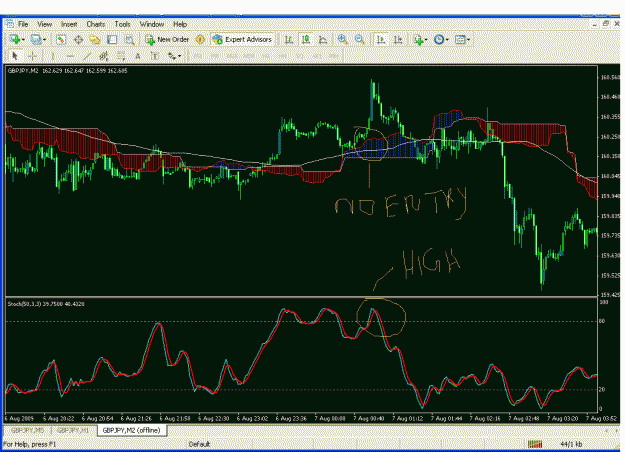Toggle Expert Advisors on or off
625x452 pixels.
pyautogui.click(x=243, y=39)
